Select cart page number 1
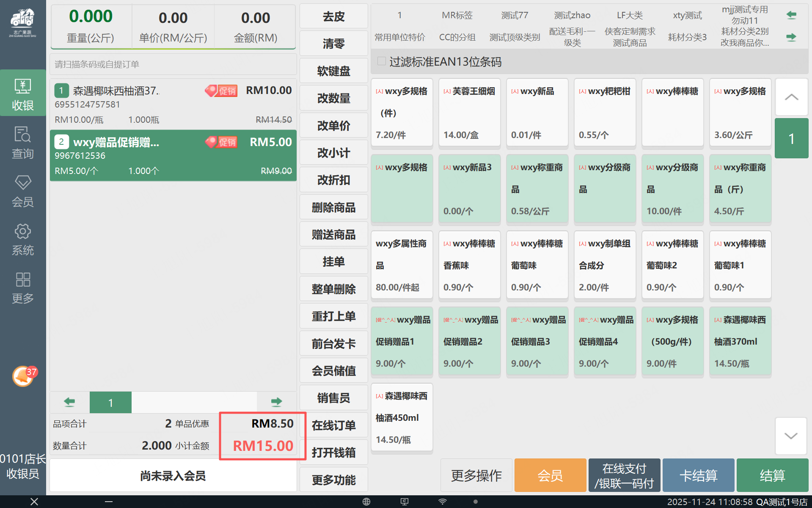 [x=110, y=402]
